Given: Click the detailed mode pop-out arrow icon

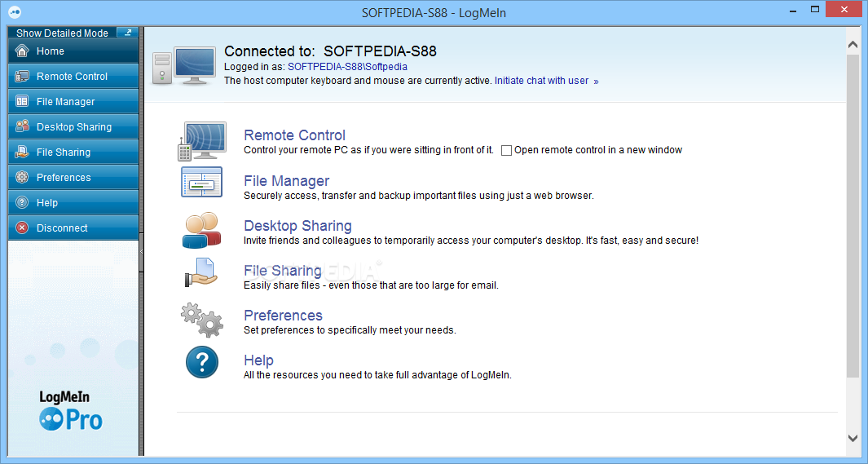Looking at the screenshot, I should click(x=128, y=33).
